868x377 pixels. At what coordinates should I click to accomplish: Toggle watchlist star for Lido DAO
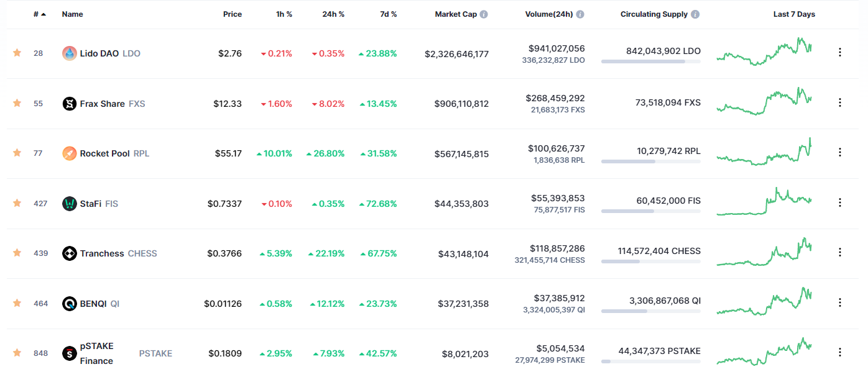(17, 53)
